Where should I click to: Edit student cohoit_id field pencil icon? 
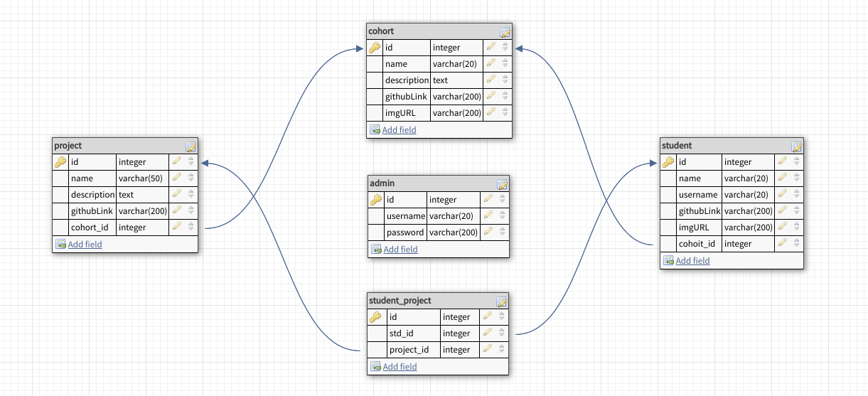(x=783, y=243)
